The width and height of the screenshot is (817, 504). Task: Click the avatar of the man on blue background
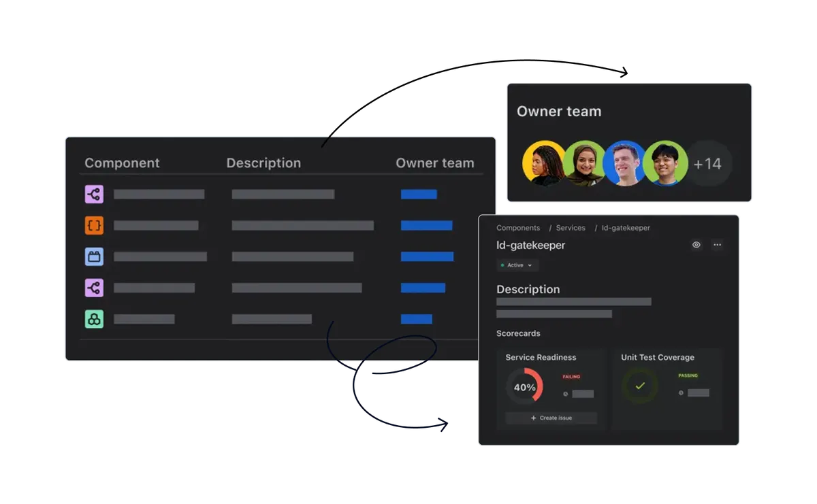tap(625, 164)
